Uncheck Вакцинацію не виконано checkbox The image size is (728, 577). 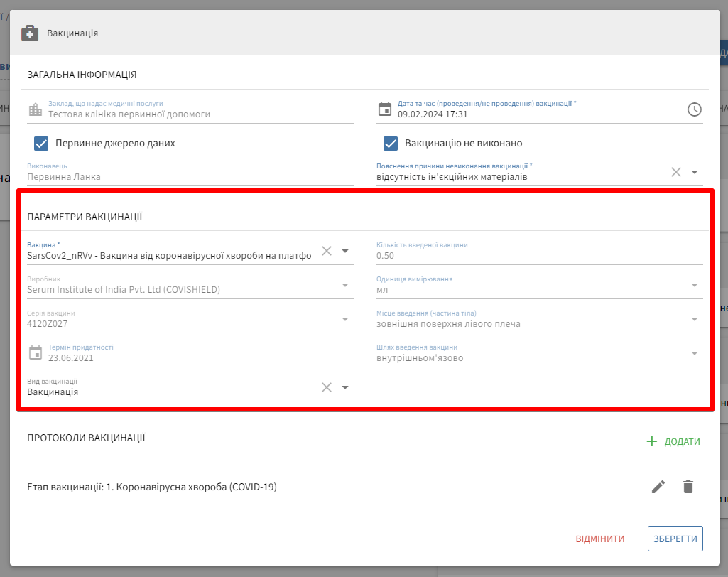tap(391, 144)
